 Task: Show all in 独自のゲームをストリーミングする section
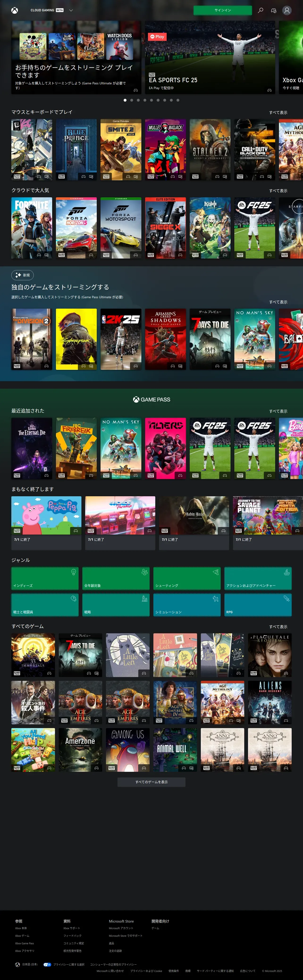click(278, 302)
